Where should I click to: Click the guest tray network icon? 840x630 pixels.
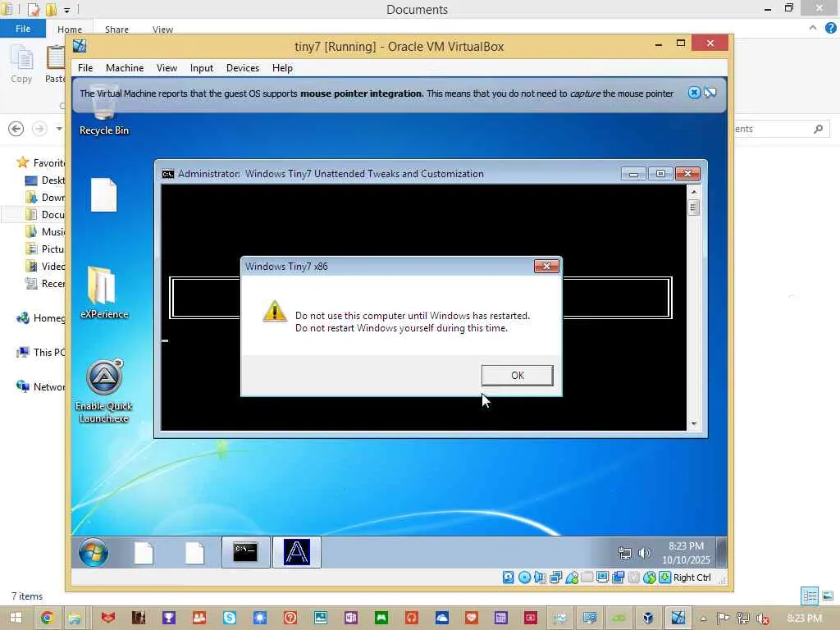point(624,553)
